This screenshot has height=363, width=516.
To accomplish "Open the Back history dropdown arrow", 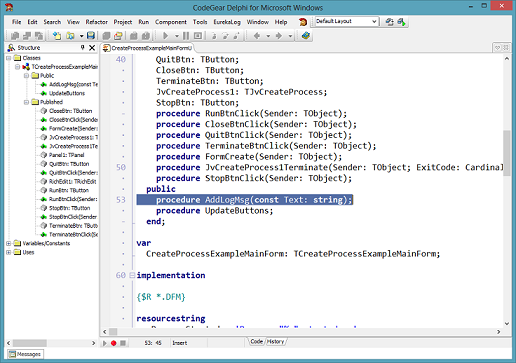I will point(268,36).
